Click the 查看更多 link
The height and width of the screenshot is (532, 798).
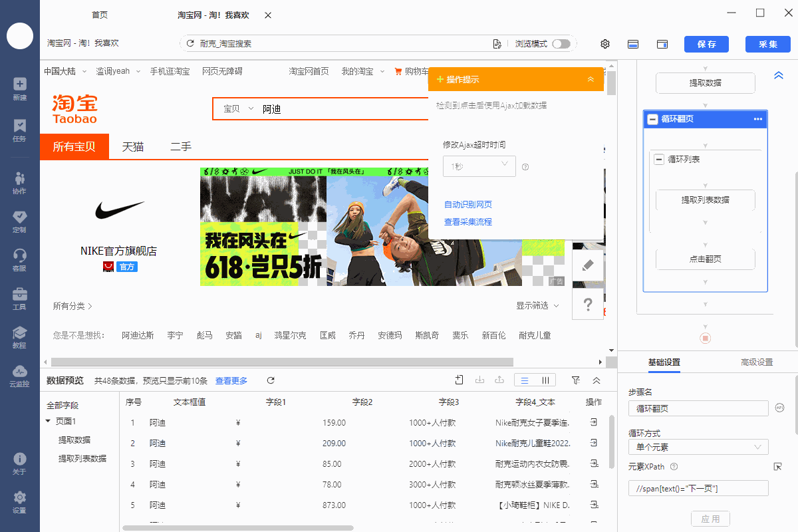pos(231,381)
